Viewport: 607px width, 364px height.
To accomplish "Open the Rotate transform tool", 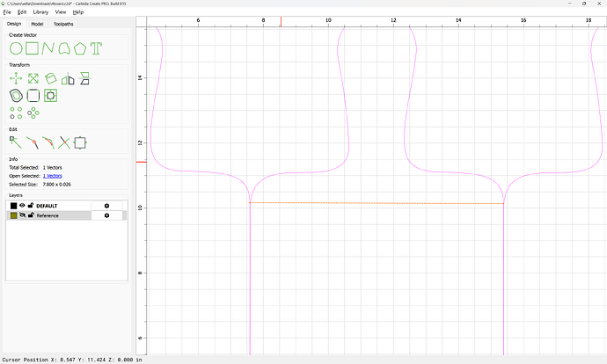I will (50, 78).
